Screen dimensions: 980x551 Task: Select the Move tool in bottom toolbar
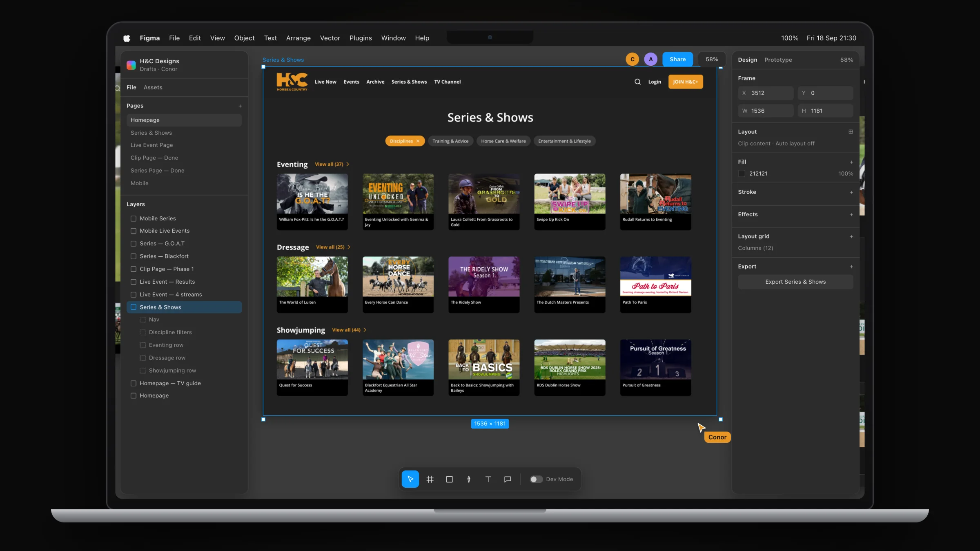click(x=410, y=479)
